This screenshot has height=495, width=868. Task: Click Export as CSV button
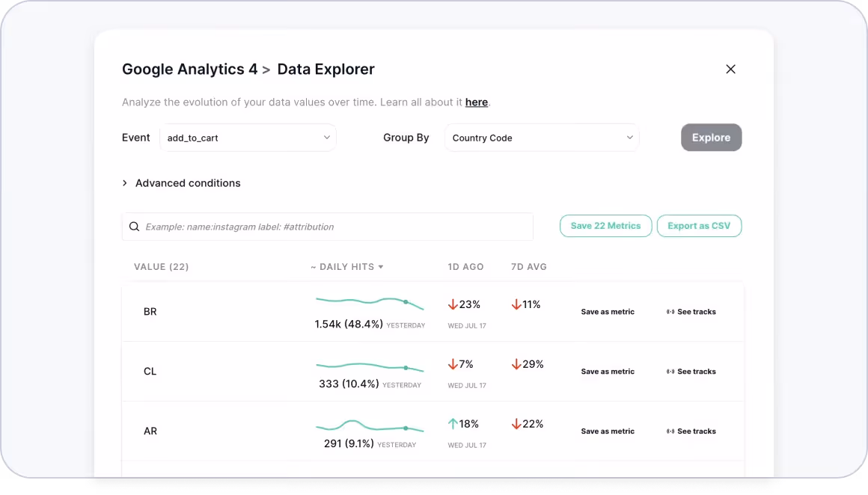[699, 226]
